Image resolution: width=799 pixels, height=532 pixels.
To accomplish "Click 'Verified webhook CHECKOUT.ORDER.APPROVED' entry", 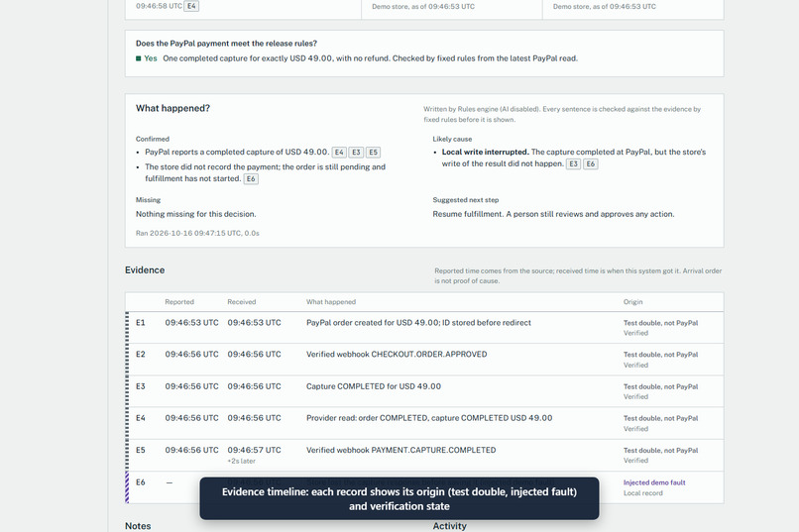I will (x=397, y=355).
